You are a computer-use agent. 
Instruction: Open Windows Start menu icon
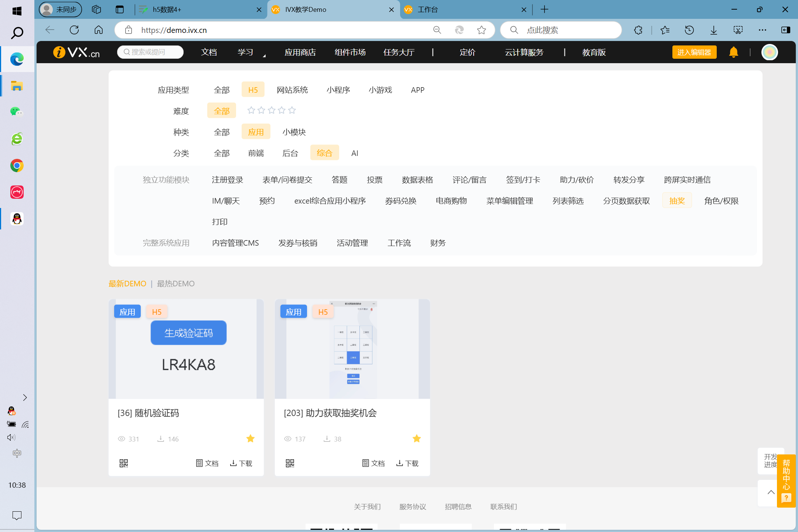17,11
